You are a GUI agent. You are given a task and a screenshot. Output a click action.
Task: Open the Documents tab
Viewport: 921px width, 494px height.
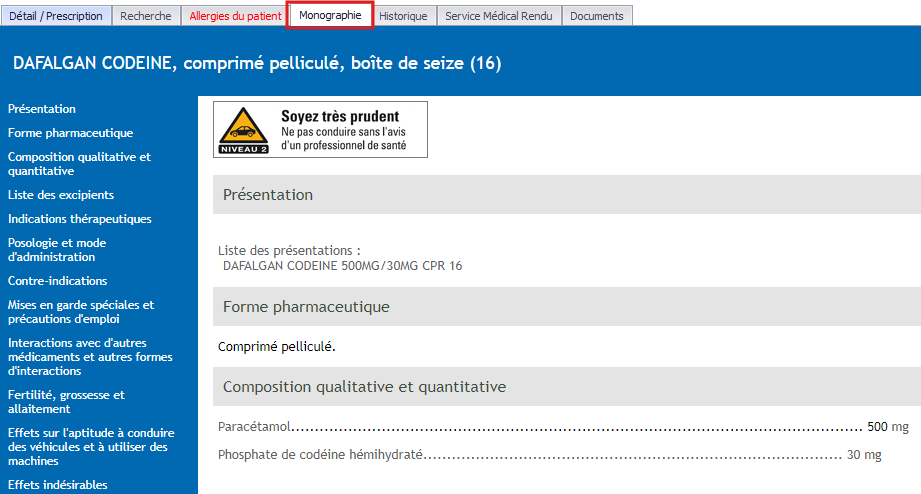[597, 16]
